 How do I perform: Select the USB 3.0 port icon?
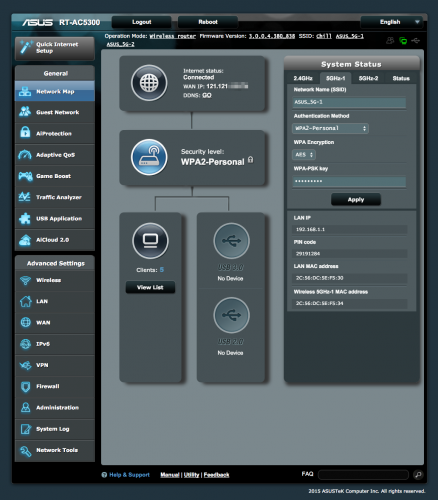[x=231, y=241]
